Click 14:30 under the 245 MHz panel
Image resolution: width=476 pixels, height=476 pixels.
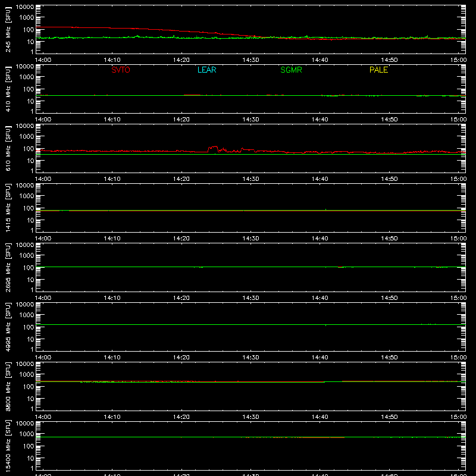coord(250,60)
